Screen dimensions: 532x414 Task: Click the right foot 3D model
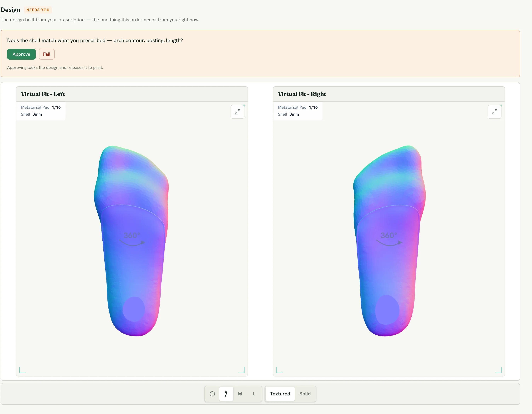(389, 241)
